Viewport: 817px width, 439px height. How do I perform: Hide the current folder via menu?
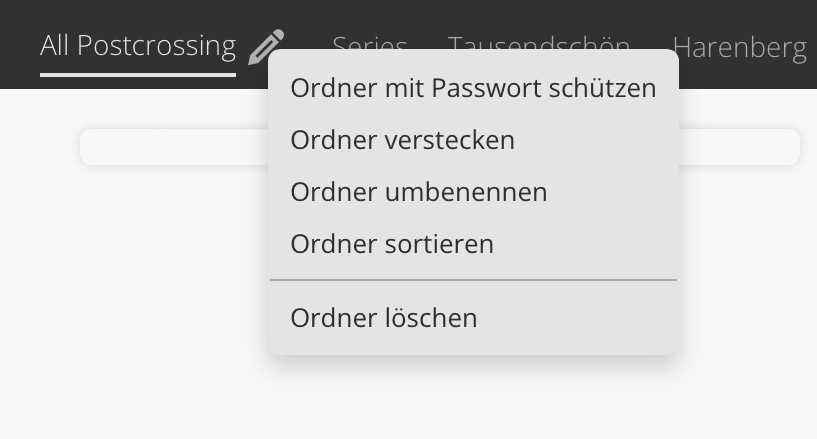[402, 140]
